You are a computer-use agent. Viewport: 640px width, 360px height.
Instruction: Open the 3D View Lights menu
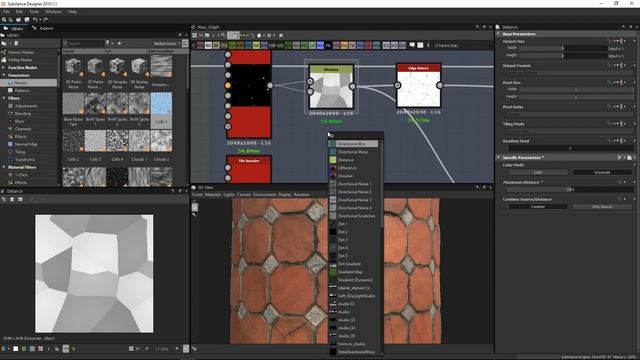tap(229, 195)
